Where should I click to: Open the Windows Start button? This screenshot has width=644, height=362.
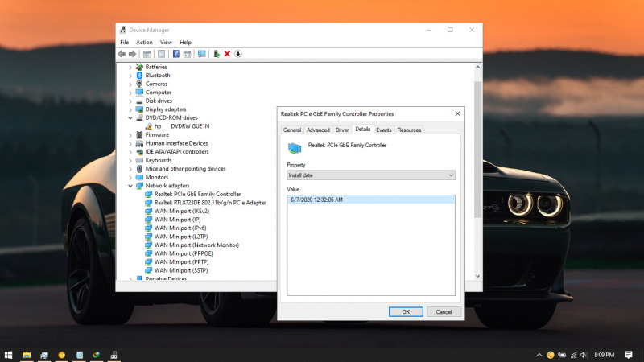[x=8, y=355]
